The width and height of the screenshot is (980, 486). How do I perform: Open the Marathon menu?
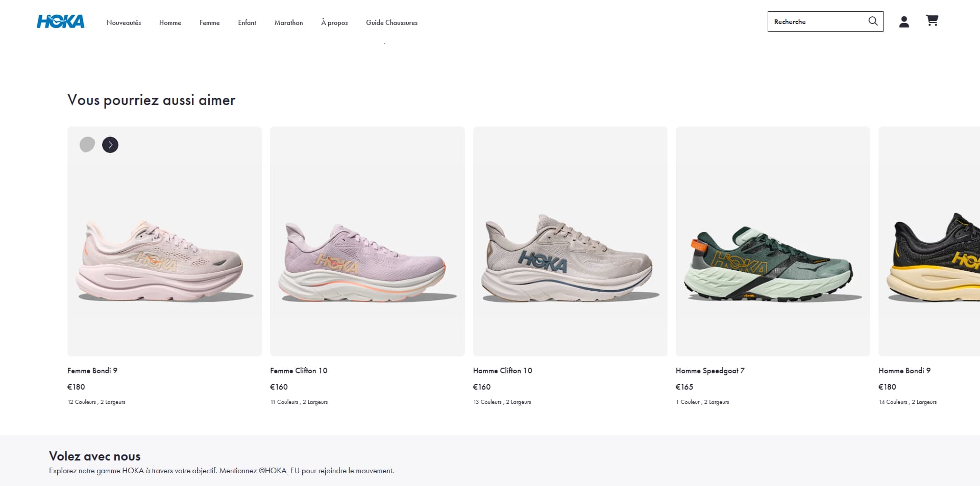pos(288,22)
